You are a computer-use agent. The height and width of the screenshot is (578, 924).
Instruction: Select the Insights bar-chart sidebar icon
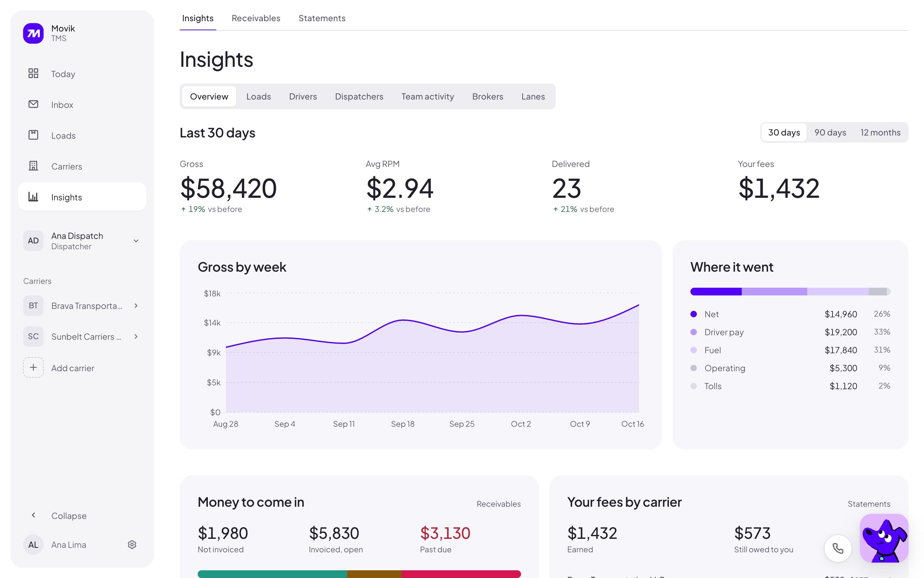(33, 197)
